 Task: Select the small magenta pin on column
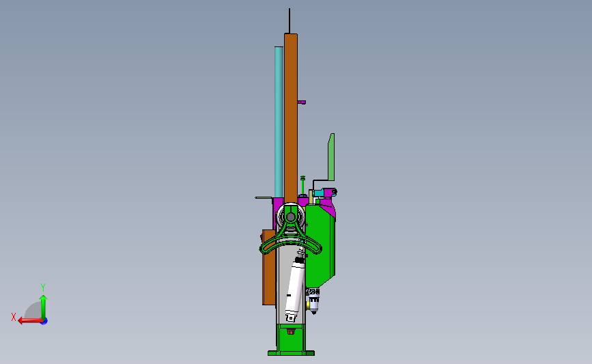(302, 102)
